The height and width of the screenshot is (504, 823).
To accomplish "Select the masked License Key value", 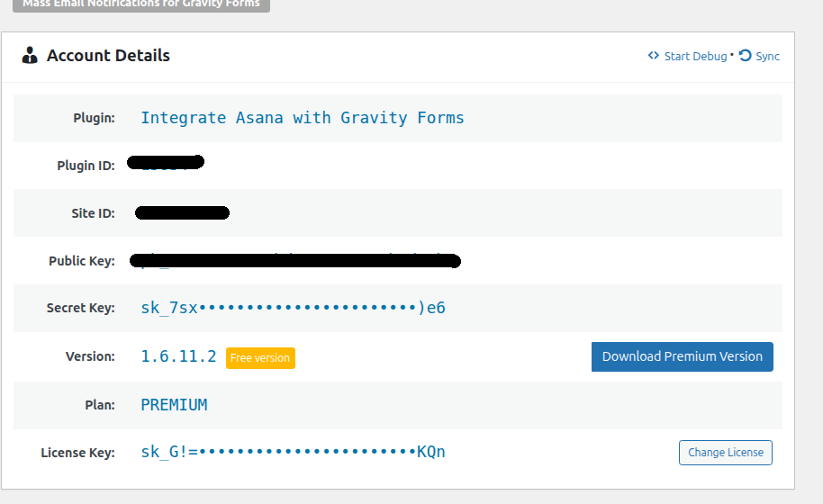I will pos(293,452).
